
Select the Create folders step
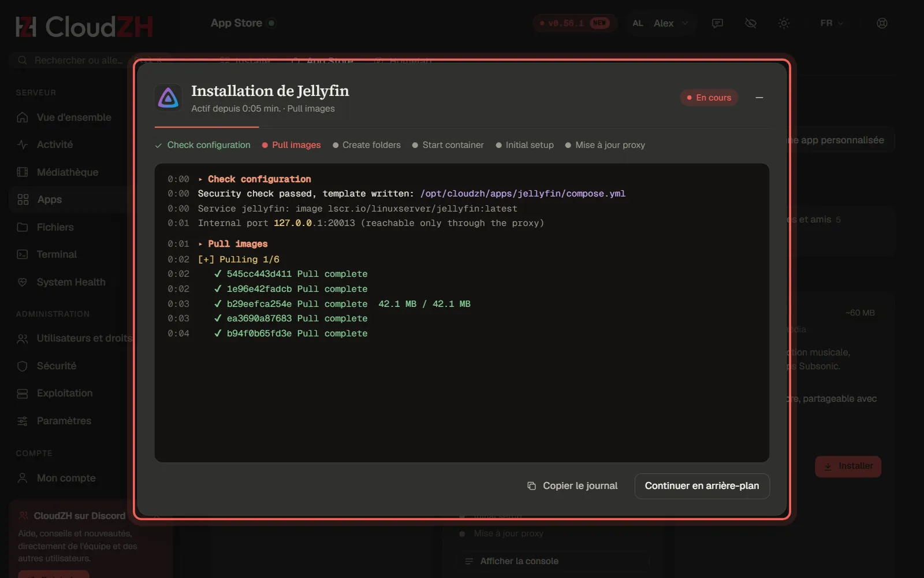(367, 145)
